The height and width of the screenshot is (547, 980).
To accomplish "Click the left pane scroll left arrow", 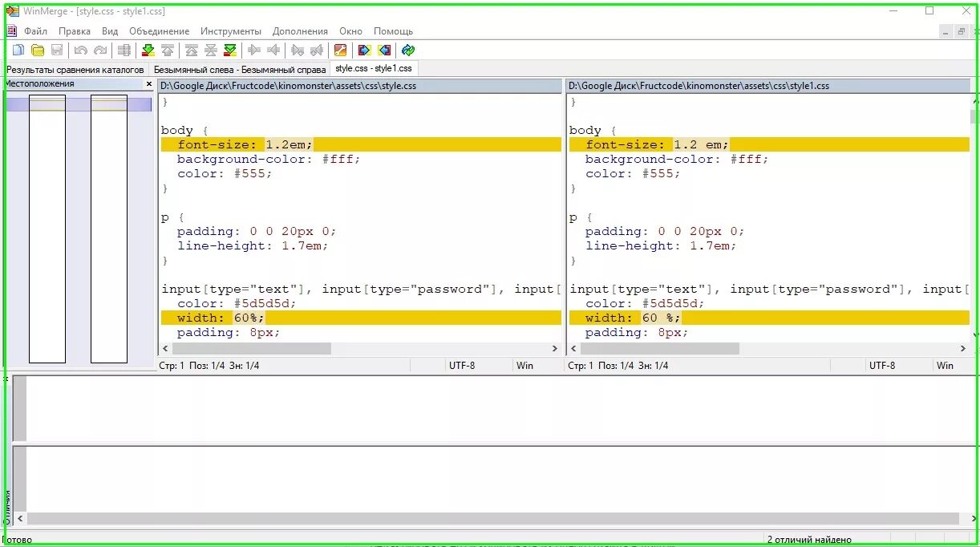I will (x=166, y=349).
